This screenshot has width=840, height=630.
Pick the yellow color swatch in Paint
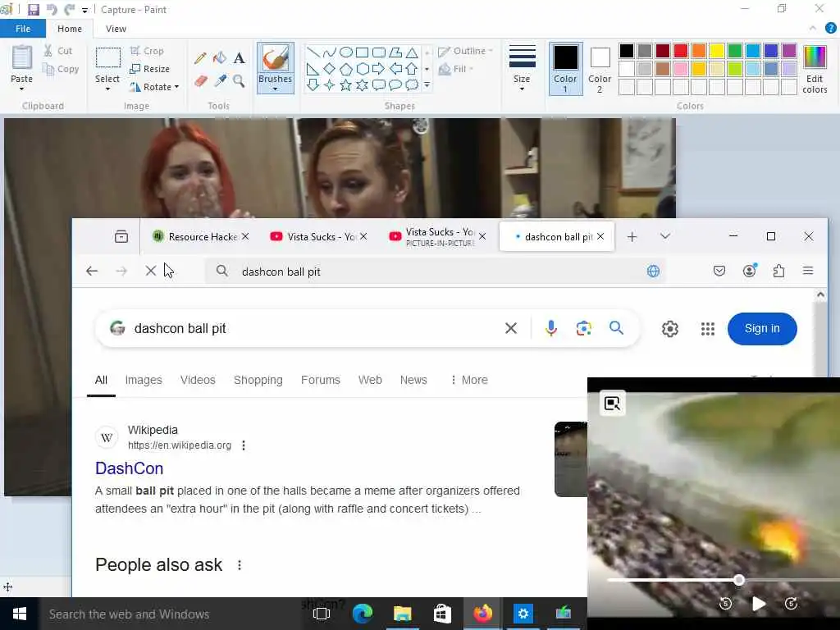(716, 51)
